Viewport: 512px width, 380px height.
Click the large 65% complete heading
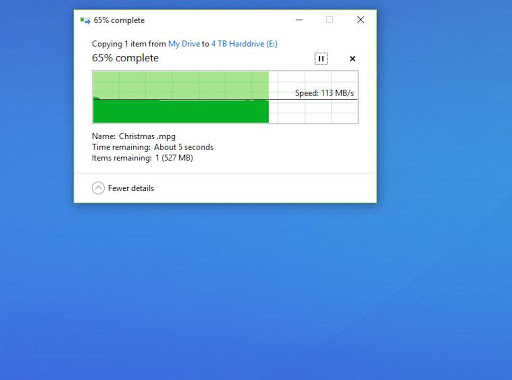(125, 58)
